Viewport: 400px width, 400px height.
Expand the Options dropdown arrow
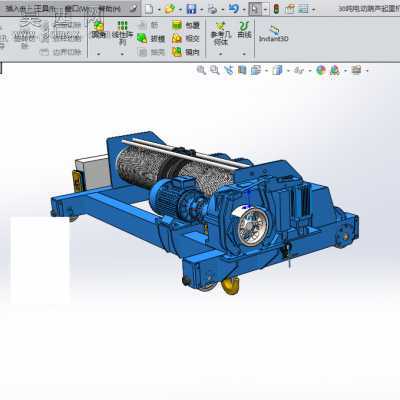[313, 10]
